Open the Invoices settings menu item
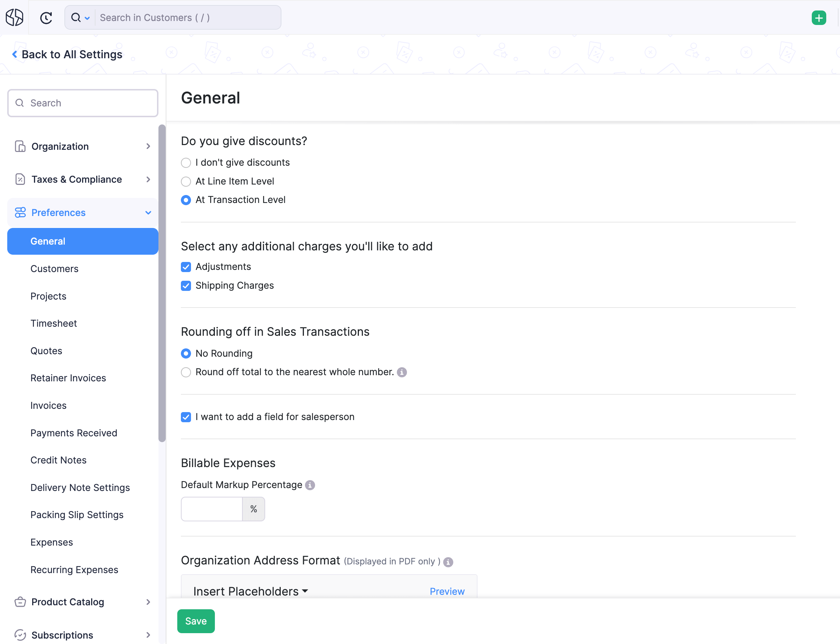840x644 pixels. coord(48,405)
